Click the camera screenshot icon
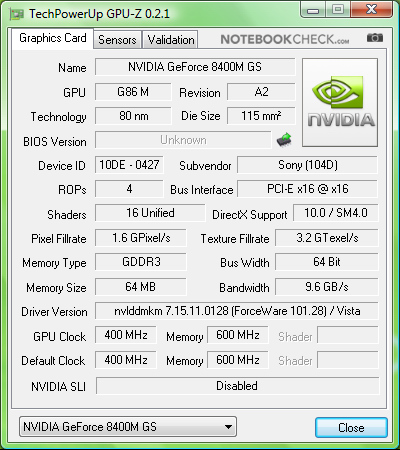Image resolution: width=400 pixels, height=450 pixels. click(375, 38)
